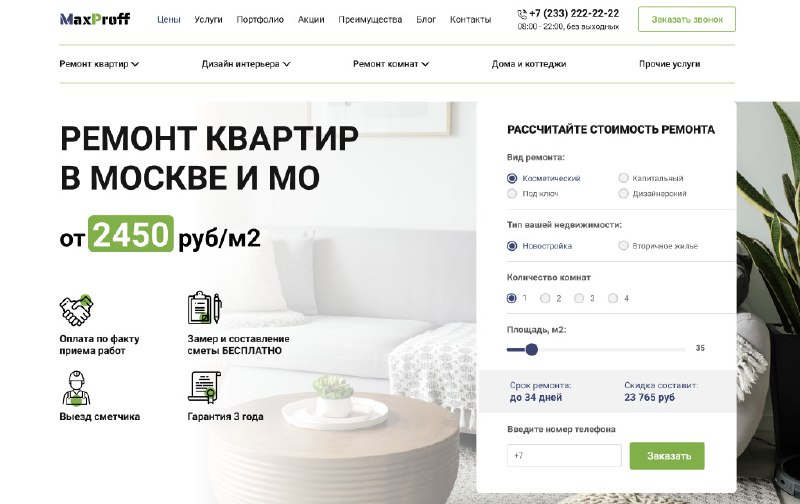Choose the Вторичное жилье property option
800x504 pixels.
[x=623, y=245]
